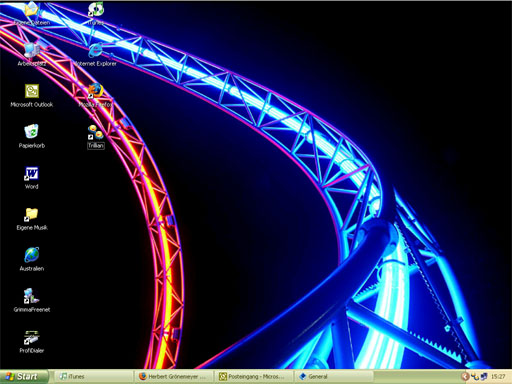The image size is (512, 384).
Task: Switch to the General taskbar window
Action: [334, 377]
